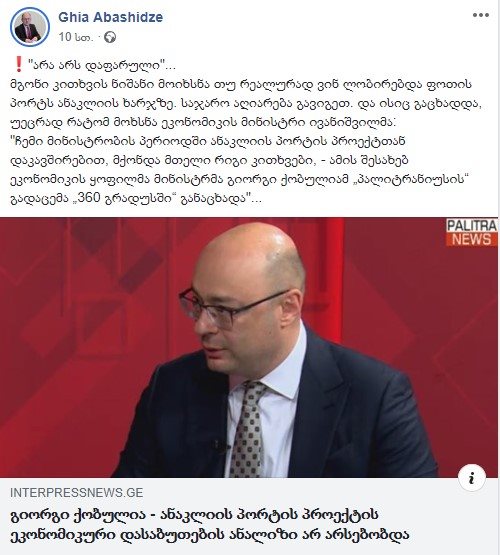Click the text '360 გრადუსში' in post
Image resolution: width=500 pixels, height=555 pixels.
[126, 199]
